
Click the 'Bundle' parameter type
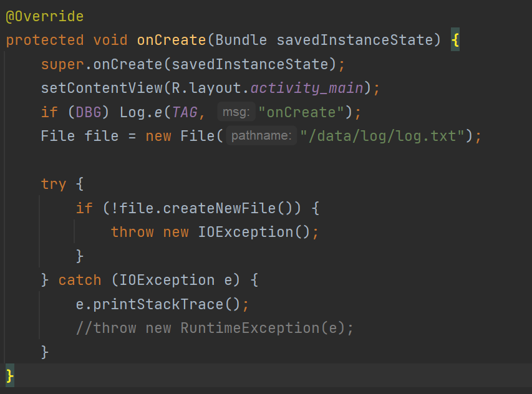pyautogui.click(x=241, y=40)
